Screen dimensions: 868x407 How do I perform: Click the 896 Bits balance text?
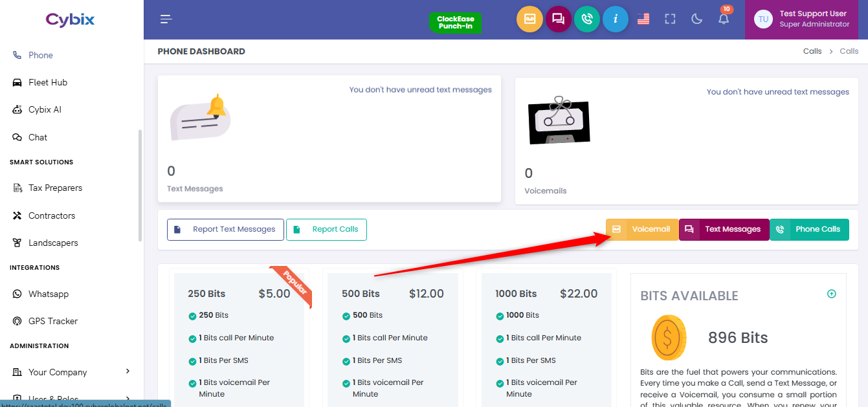pos(738,338)
